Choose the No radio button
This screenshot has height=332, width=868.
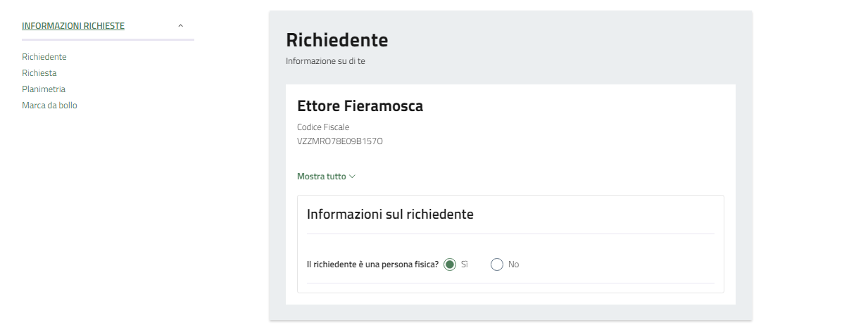497,264
